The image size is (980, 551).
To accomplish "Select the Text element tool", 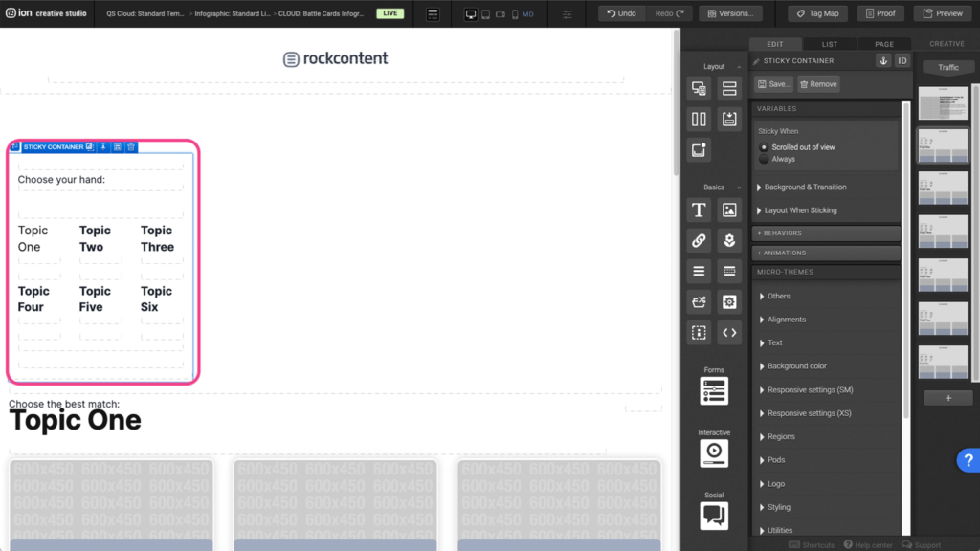I will pyautogui.click(x=699, y=209).
